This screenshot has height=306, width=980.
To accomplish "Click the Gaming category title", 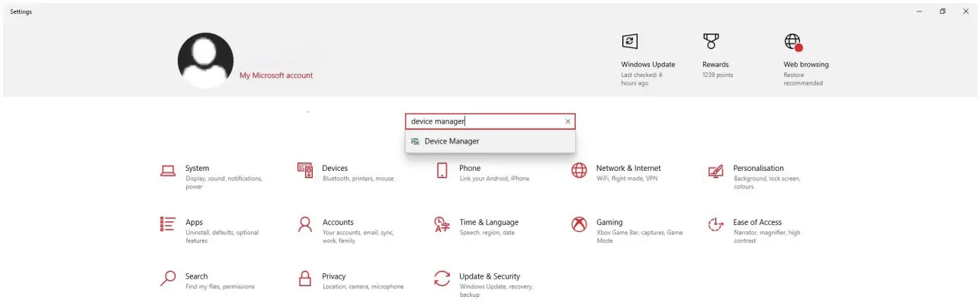I will (609, 223).
